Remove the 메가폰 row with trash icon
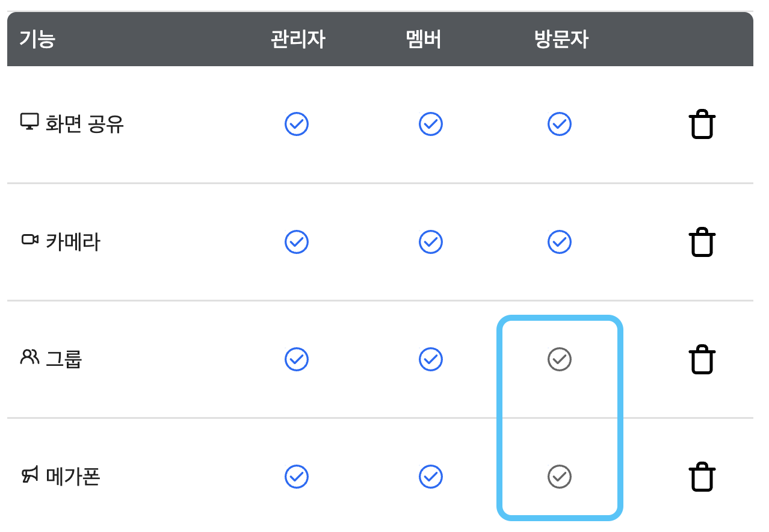This screenshot has width=769, height=532. (702, 476)
